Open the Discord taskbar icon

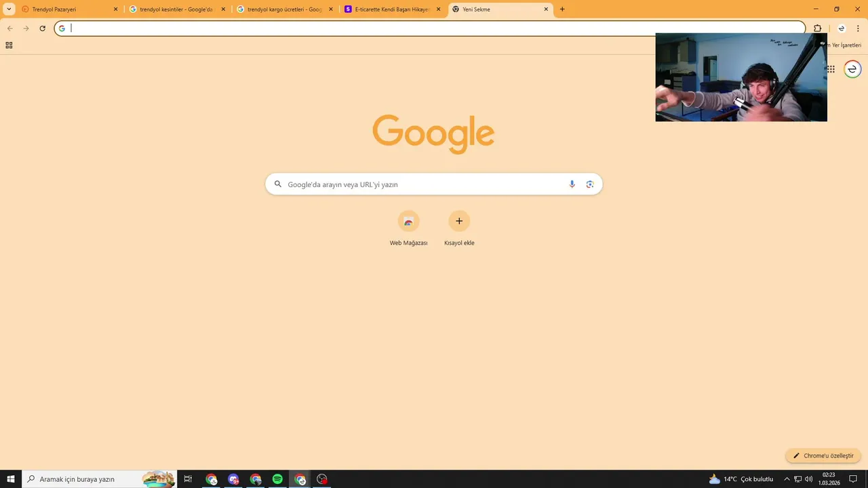[234, 479]
